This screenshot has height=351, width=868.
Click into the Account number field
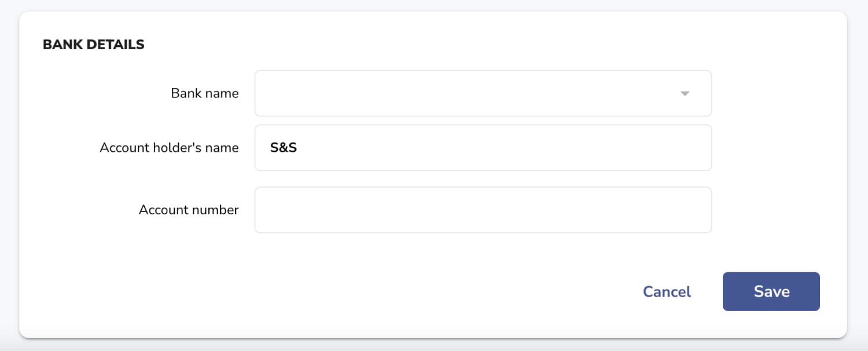[x=483, y=210]
